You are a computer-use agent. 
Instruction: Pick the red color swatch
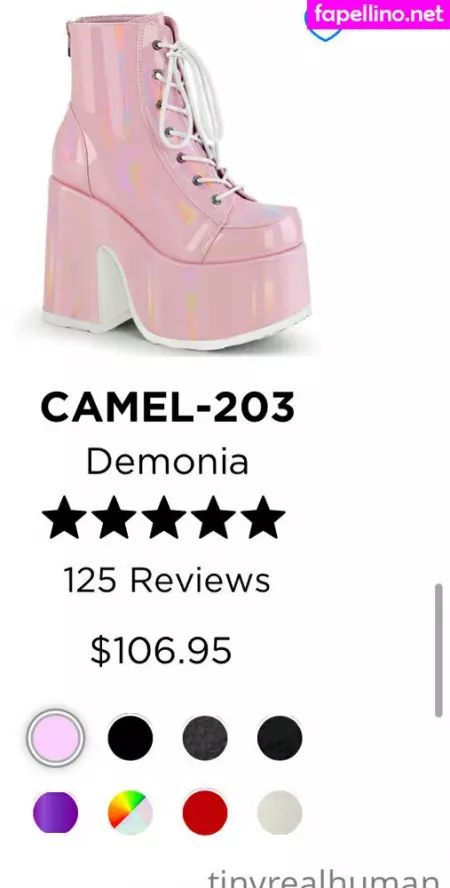(205, 813)
